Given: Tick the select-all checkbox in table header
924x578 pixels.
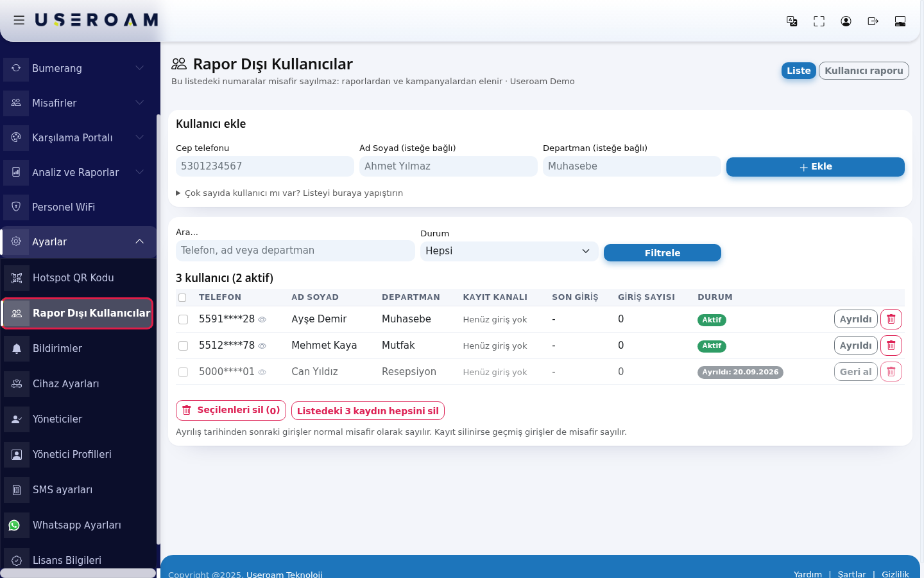Looking at the screenshot, I should (182, 298).
